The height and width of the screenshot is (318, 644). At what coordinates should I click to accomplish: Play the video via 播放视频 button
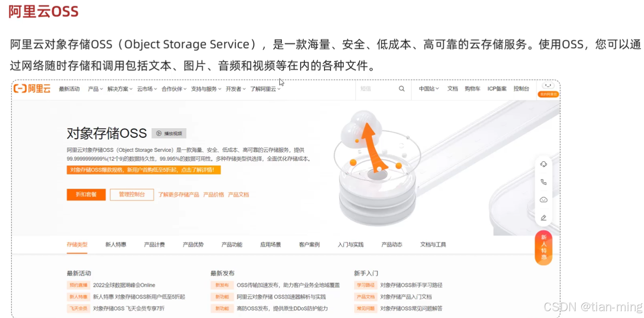tap(169, 133)
